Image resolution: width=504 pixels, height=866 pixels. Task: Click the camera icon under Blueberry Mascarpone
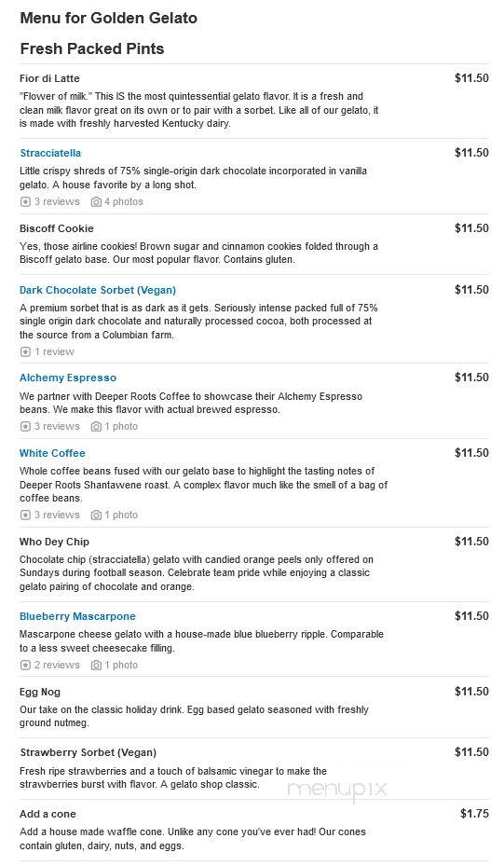[x=96, y=665]
